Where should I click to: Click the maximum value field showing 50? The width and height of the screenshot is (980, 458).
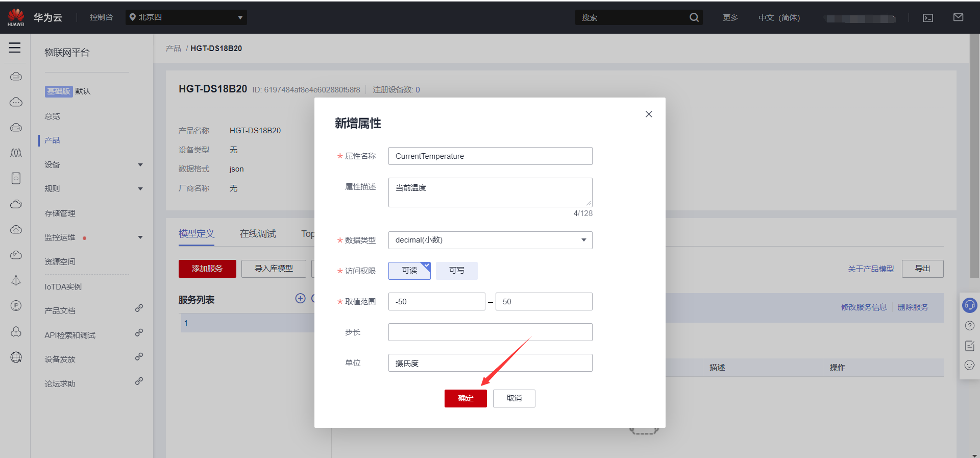(x=544, y=302)
